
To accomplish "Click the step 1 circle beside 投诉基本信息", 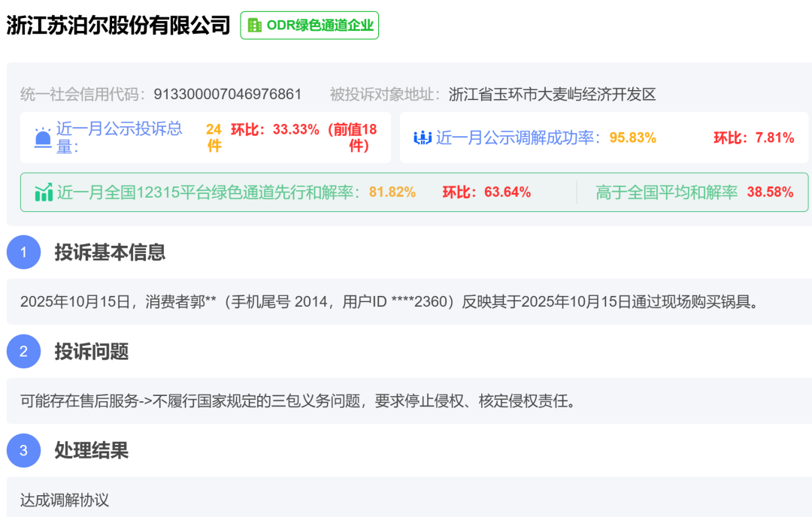I will [x=23, y=252].
